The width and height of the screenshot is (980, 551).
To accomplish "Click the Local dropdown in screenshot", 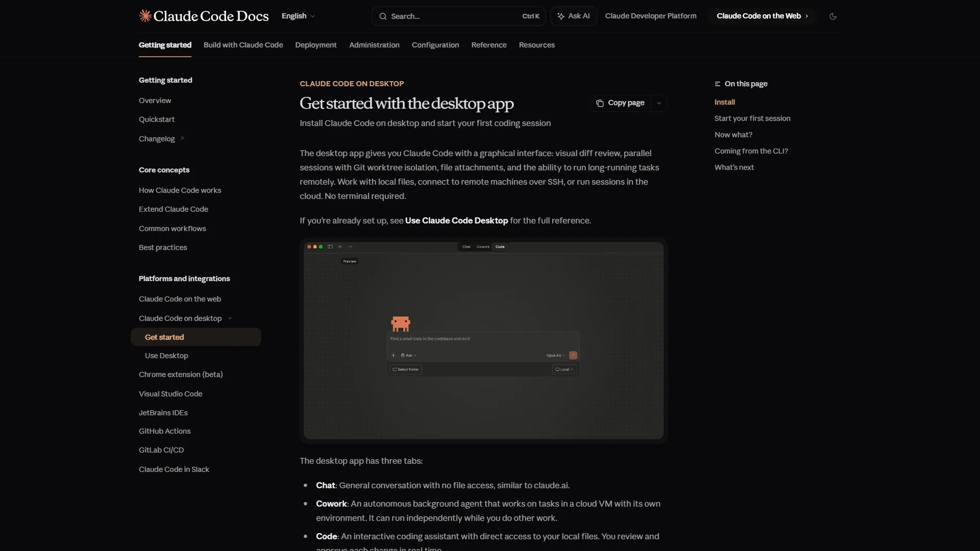I will 564,369.
